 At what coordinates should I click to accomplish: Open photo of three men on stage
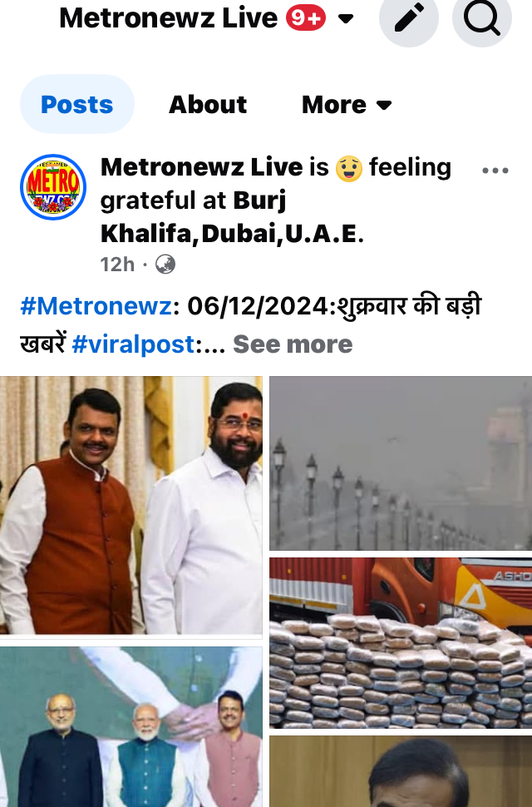pyautogui.click(x=131, y=726)
